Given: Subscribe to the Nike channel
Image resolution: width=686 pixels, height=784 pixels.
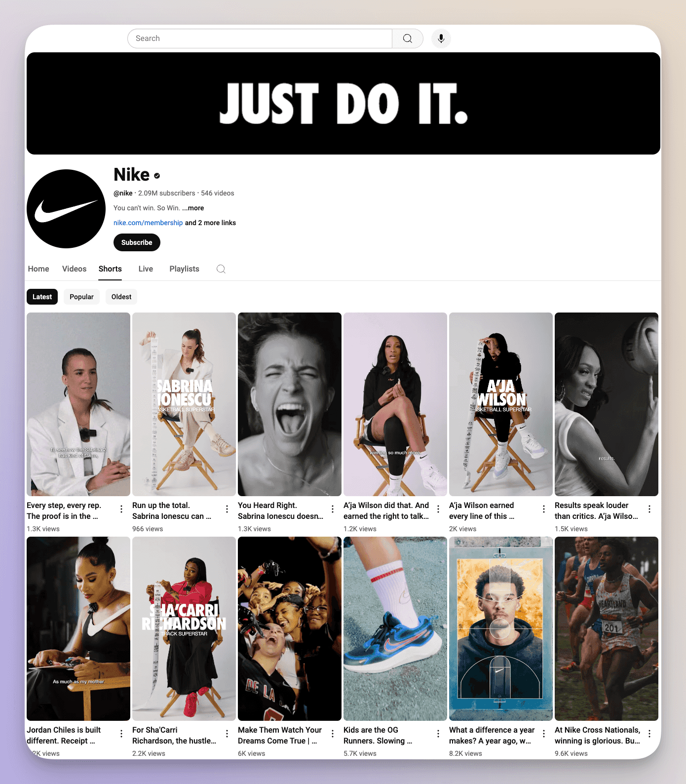Looking at the screenshot, I should [137, 242].
